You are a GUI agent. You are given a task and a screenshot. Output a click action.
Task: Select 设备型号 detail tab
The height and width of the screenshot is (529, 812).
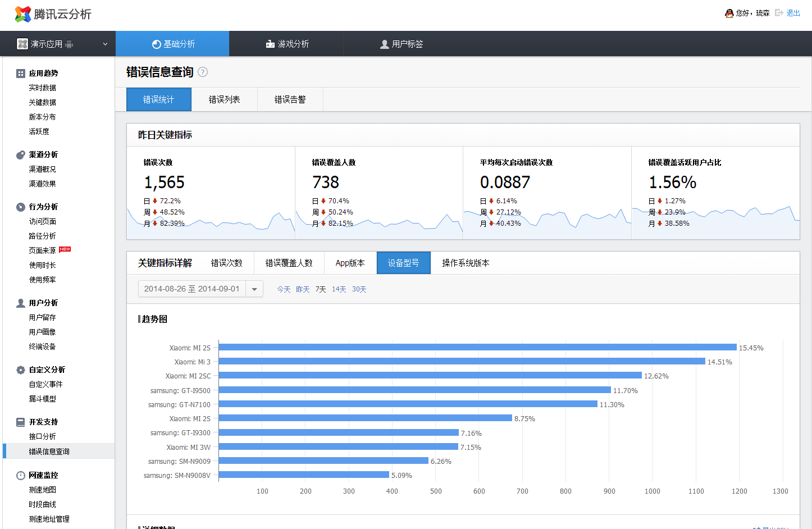(404, 263)
